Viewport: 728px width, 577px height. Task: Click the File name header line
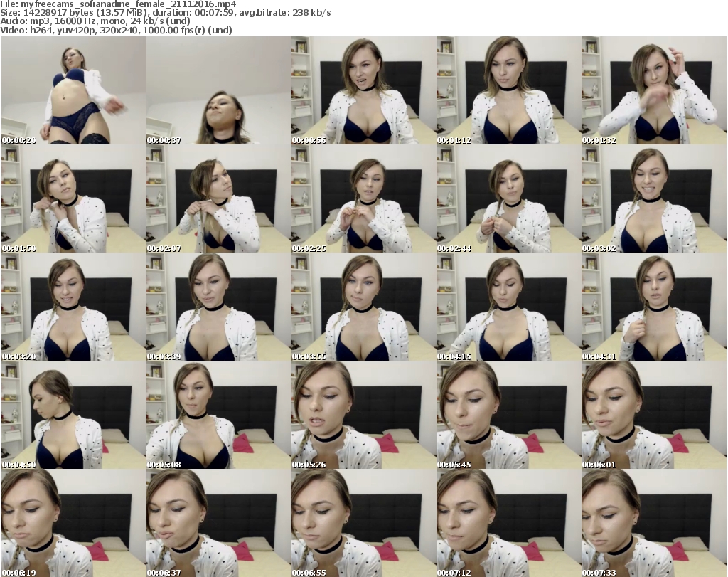[x=119, y=4]
